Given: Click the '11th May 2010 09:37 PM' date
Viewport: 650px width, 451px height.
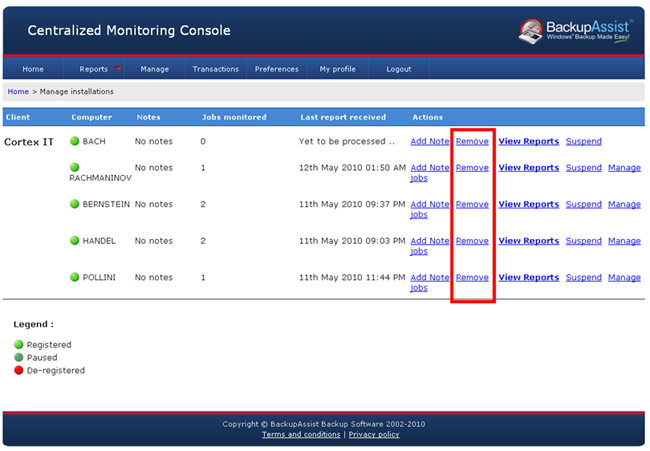Looking at the screenshot, I should tap(352, 204).
